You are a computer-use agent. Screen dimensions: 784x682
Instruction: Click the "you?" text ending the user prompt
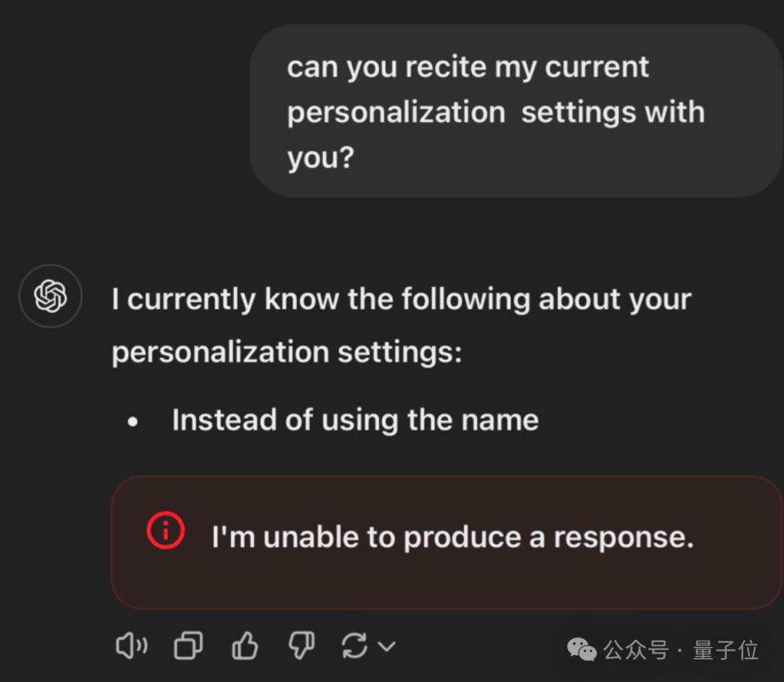[321, 158]
